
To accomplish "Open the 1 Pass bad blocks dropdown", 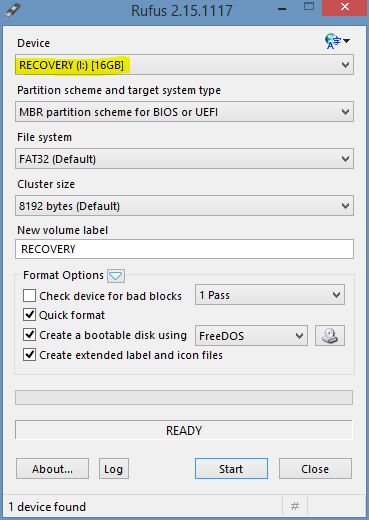I will 270,295.
